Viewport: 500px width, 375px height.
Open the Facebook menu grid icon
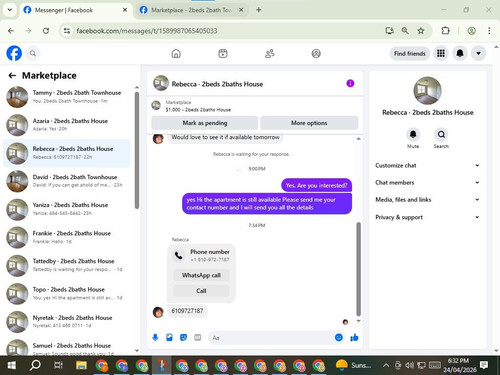pos(441,53)
